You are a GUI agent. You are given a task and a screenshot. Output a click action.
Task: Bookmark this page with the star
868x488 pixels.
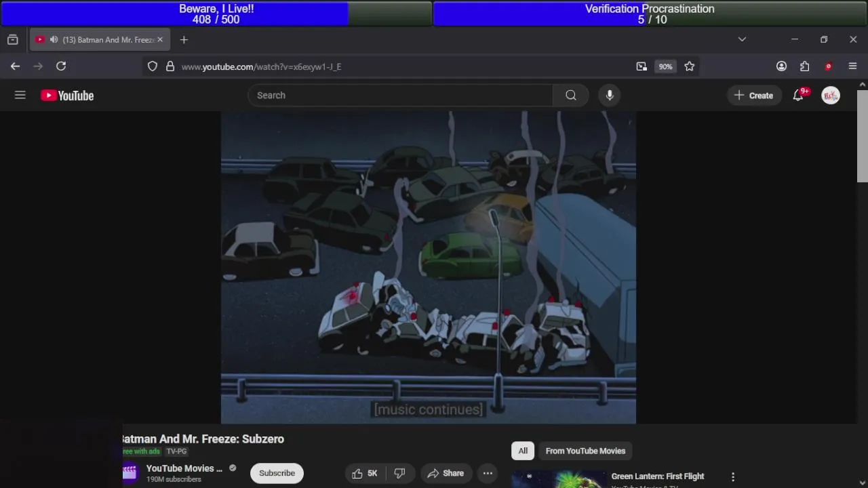[x=690, y=66]
